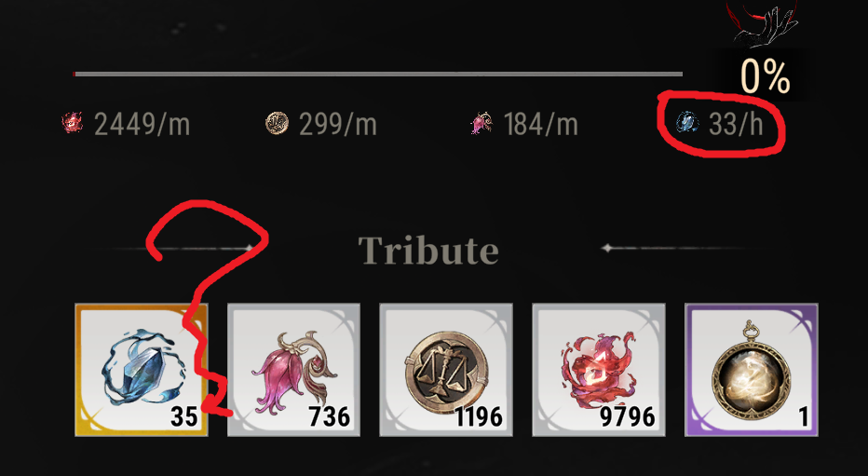Click the gray horizontal progress bar
This screenshot has height=476, width=868.
tap(378, 74)
